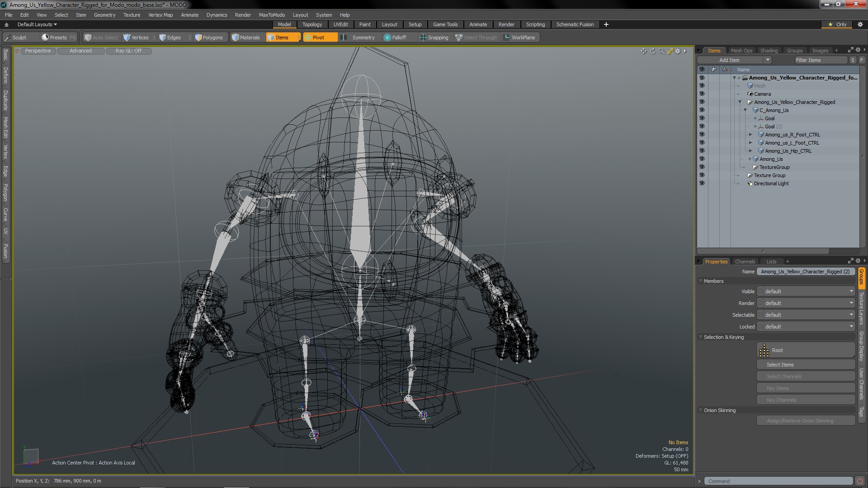This screenshot has width=868, height=488.
Task: Toggle the Only star button
Action: [x=837, y=24]
